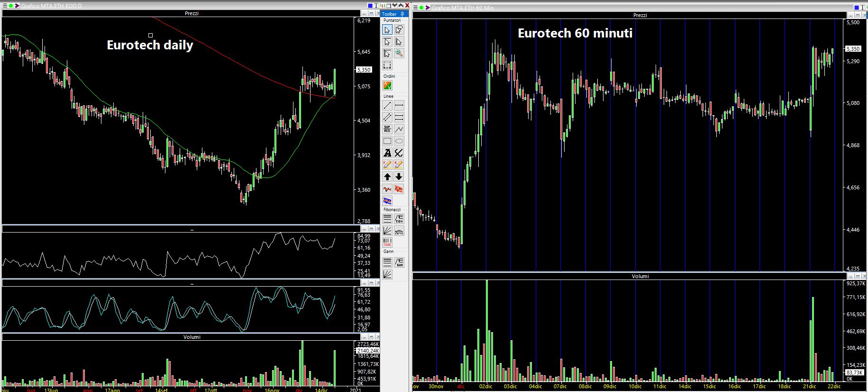The image size is (868, 392).
Task: Select the zigzag polyline tool
Action: (x=399, y=129)
